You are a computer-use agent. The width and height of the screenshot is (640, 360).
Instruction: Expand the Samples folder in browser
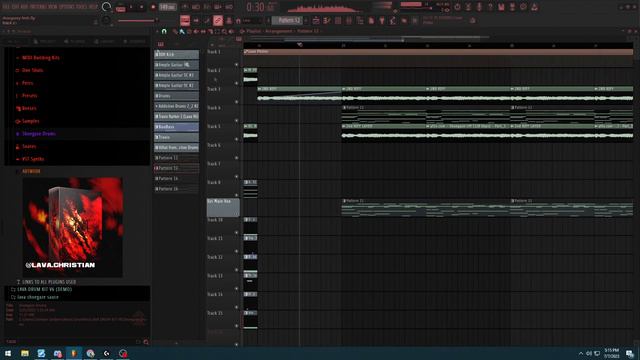pyautogui.click(x=31, y=121)
